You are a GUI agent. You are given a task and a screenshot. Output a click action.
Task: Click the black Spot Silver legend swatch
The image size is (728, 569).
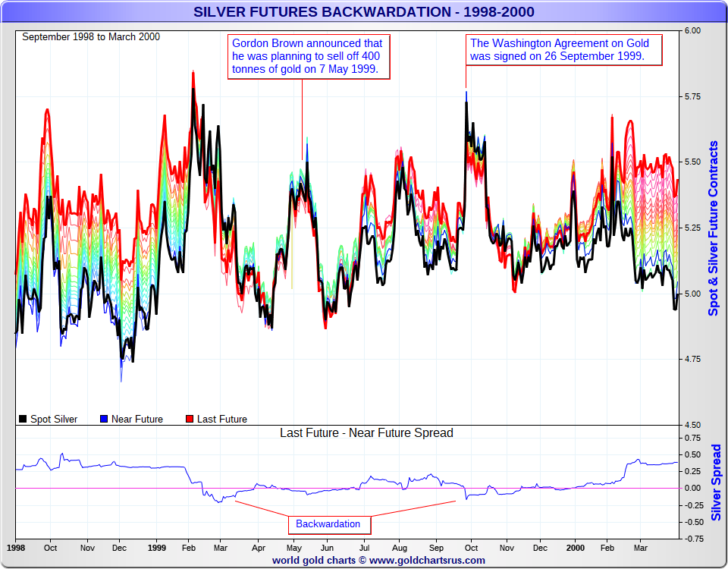point(22,419)
